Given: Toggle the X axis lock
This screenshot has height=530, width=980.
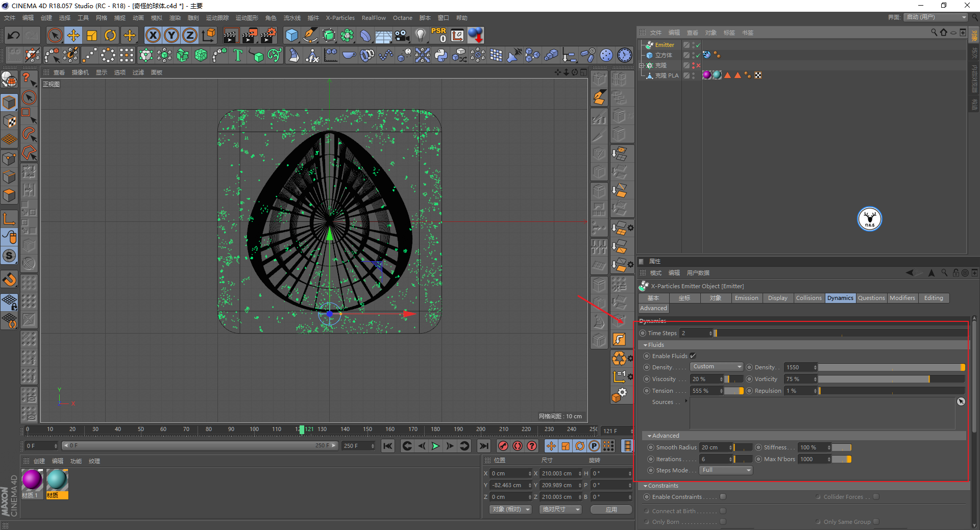Looking at the screenshot, I should click(153, 35).
